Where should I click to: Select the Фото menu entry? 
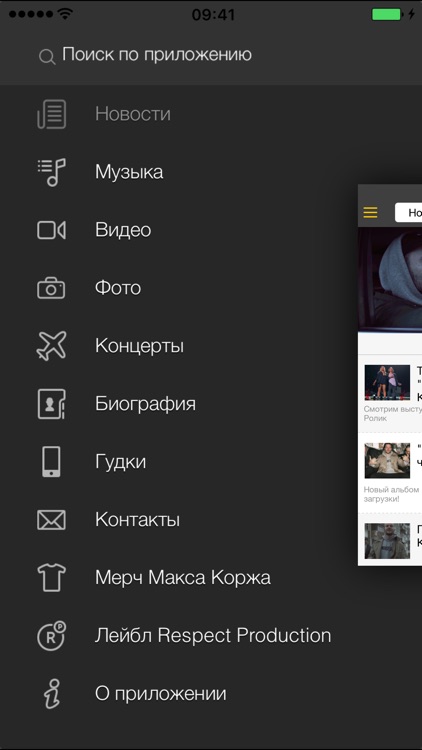click(118, 288)
